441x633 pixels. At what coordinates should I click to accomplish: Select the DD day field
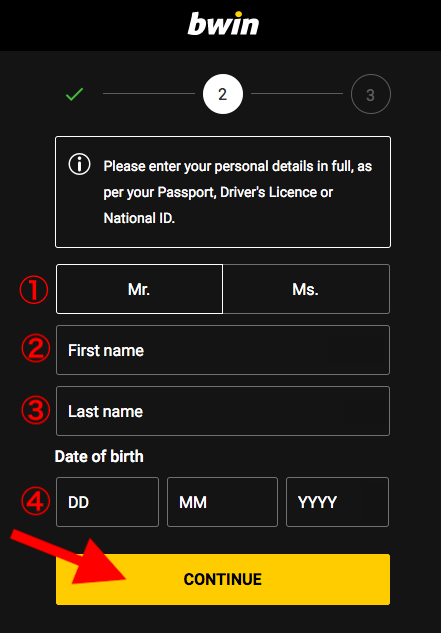[107, 502]
